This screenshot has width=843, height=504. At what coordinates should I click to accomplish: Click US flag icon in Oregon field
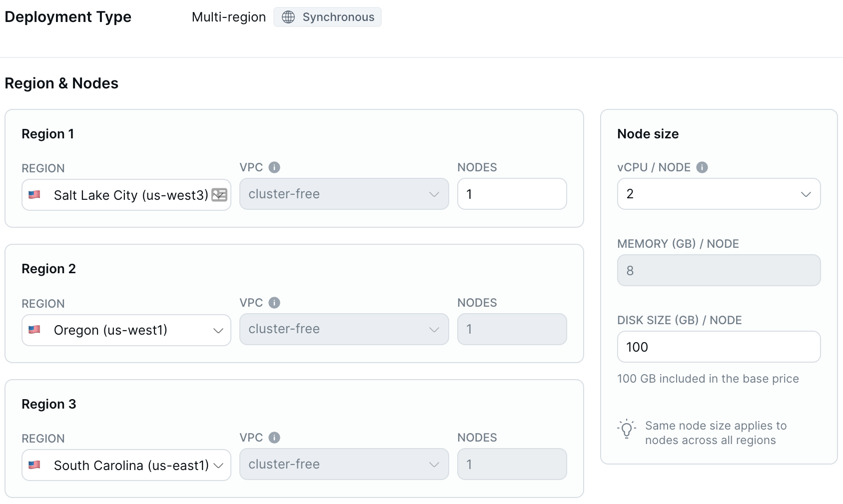tap(34, 330)
